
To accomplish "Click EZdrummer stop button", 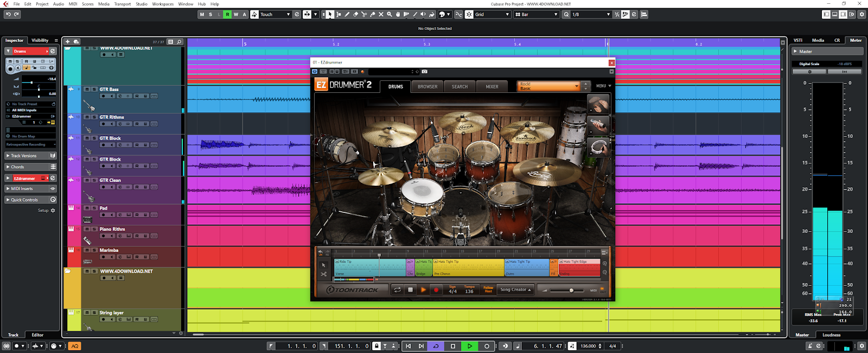I will tap(410, 290).
